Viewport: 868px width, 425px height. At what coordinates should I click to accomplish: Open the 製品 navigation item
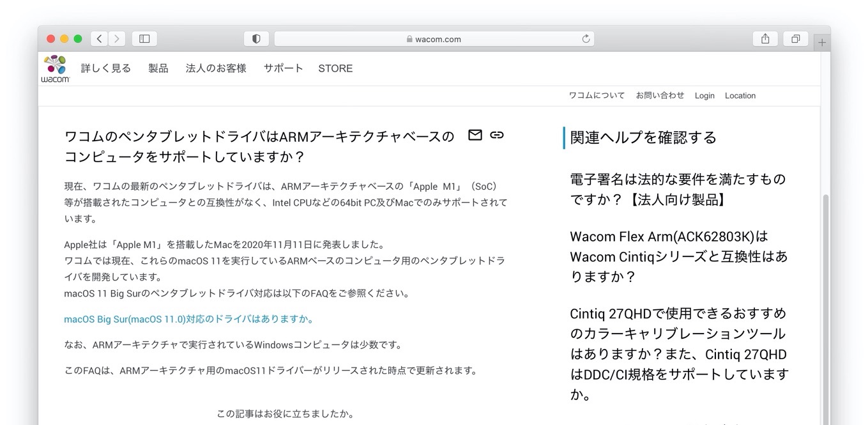coord(158,68)
